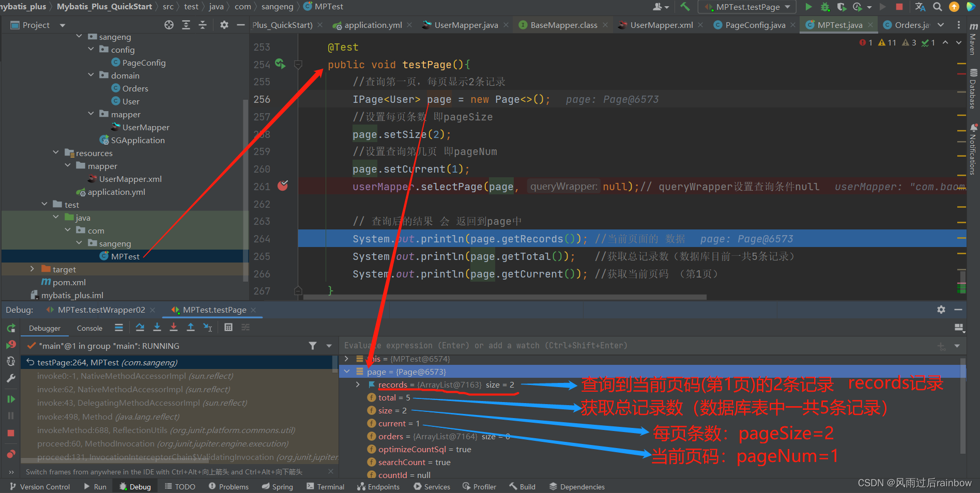Click Resume Program icon in debug strip
Screen dimensions: 980x493
click(x=11, y=399)
